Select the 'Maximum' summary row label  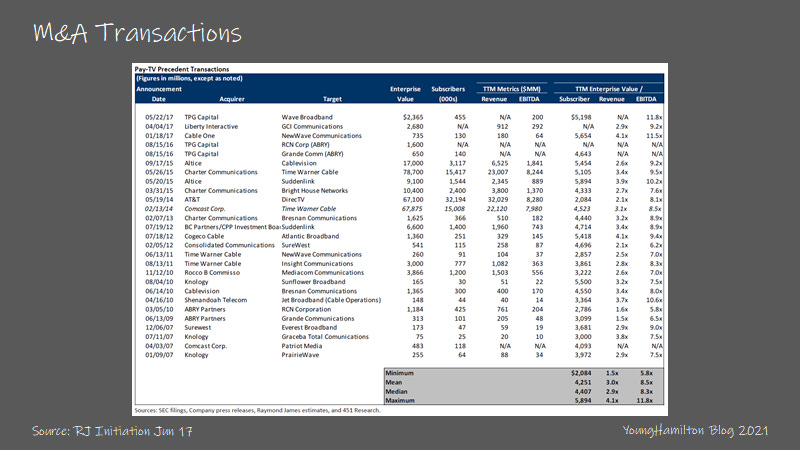(400, 401)
